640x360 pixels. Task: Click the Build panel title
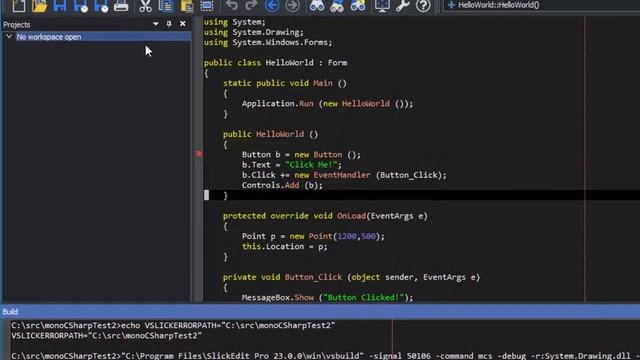(10, 312)
